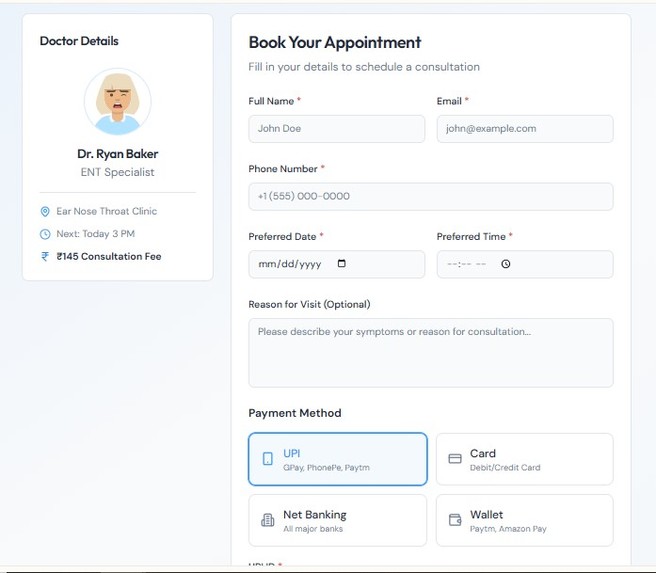
Task: Click Dr. Ryan Baker's avatar picture
Action: point(118,102)
